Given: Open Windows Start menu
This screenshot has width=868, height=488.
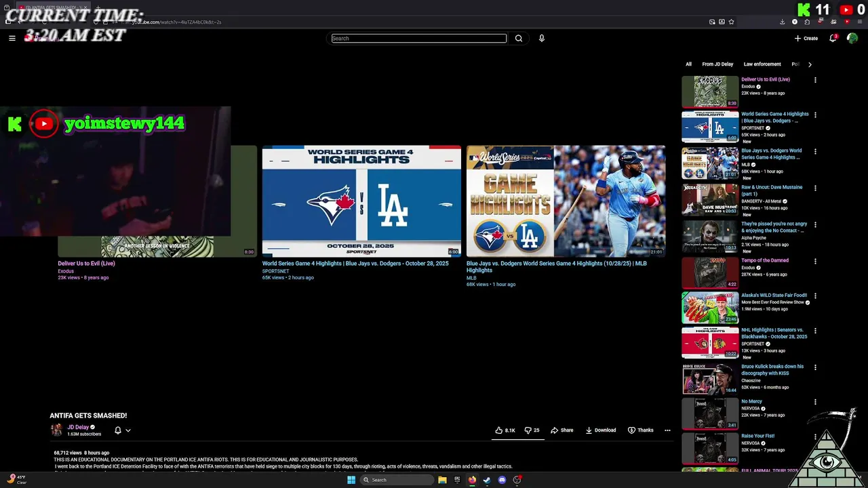Looking at the screenshot, I should click(351, 480).
